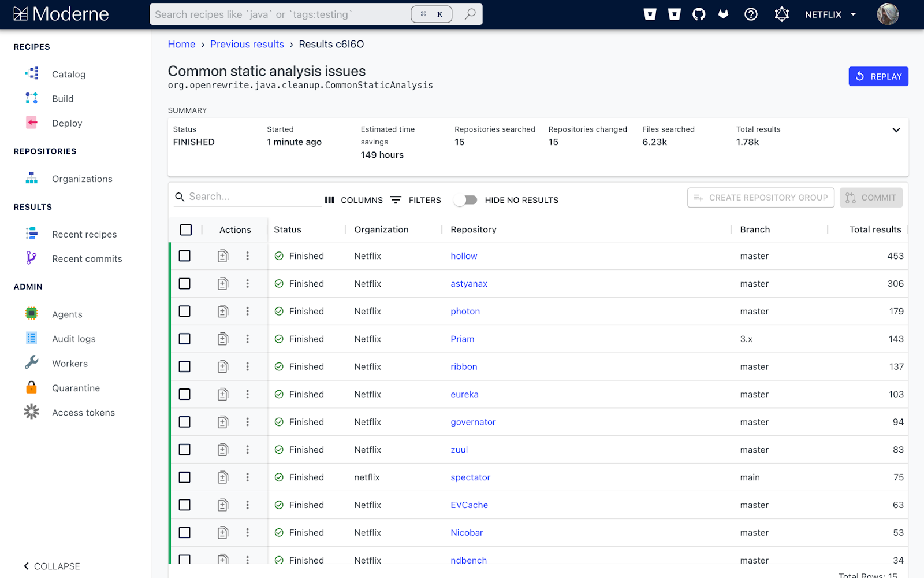The image size is (924, 578).
Task: Collapse the sidebar
Action: 52,566
